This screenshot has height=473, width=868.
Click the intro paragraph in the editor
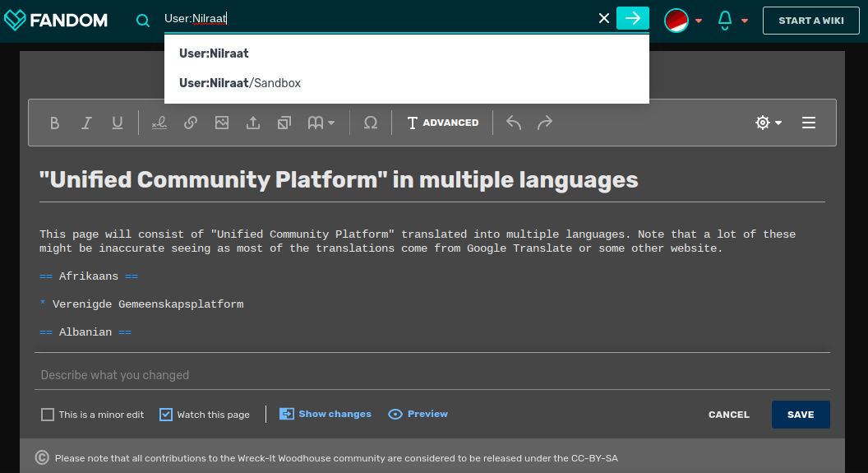[x=418, y=242]
